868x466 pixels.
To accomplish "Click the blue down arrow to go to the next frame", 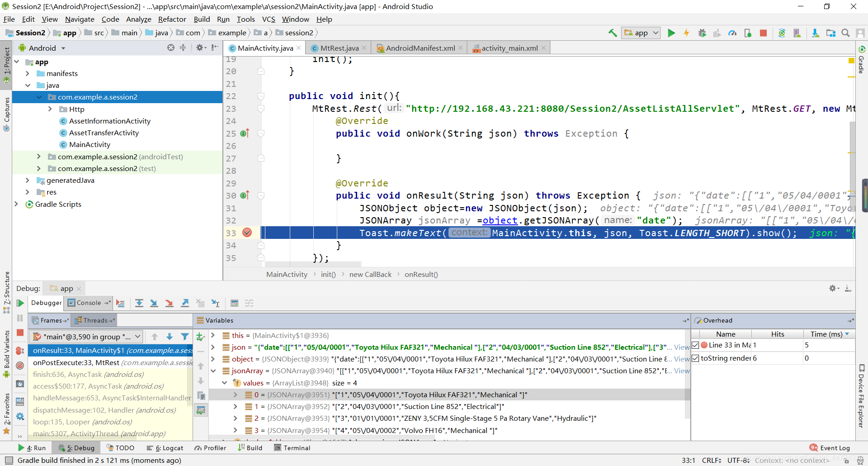I will 170,337.
